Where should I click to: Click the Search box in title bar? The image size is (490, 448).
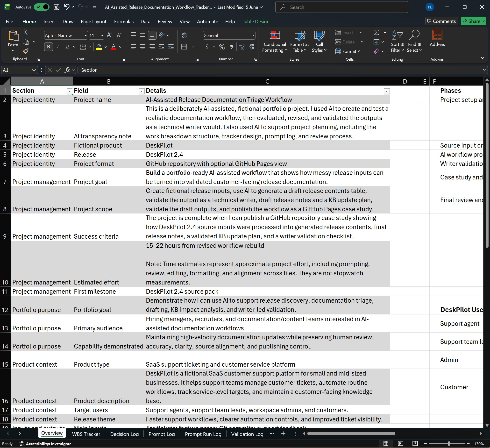click(x=341, y=7)
